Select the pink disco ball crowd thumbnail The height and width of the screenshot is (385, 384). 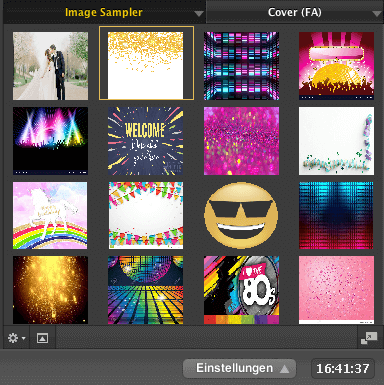(x=336, y=66)
